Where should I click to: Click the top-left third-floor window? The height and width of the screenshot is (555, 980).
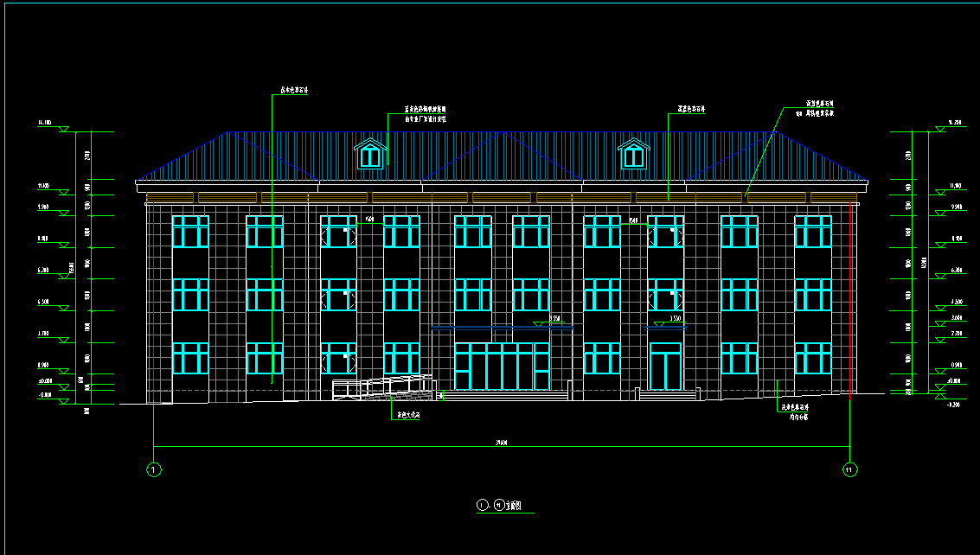[190, 232]
